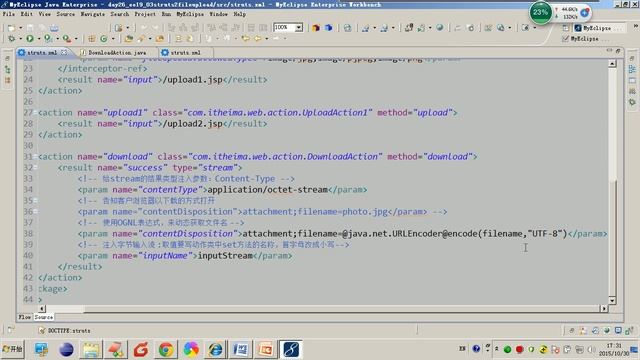Click the Windows Start button
The width and height of the screenshot is (640, 360).
point(13,349)
